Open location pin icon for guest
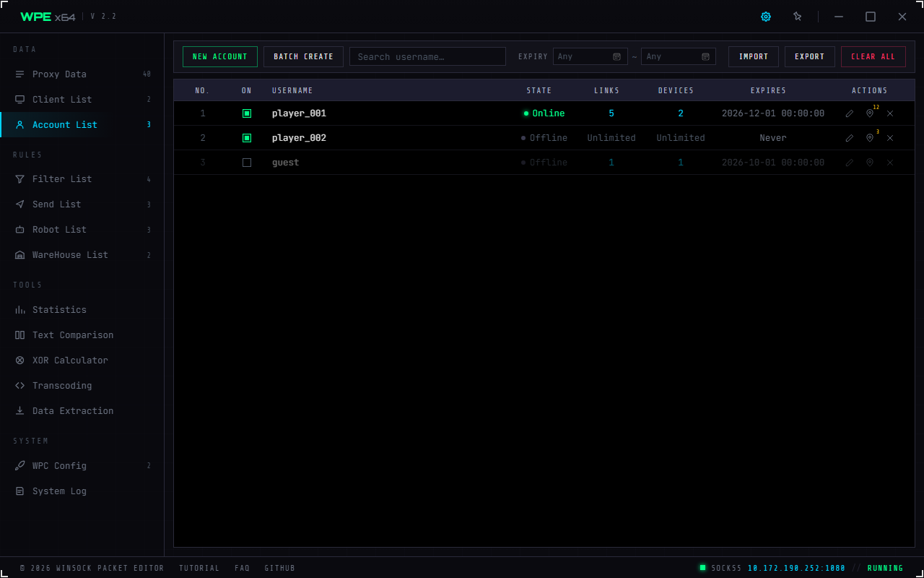 (x=870, y=163)
